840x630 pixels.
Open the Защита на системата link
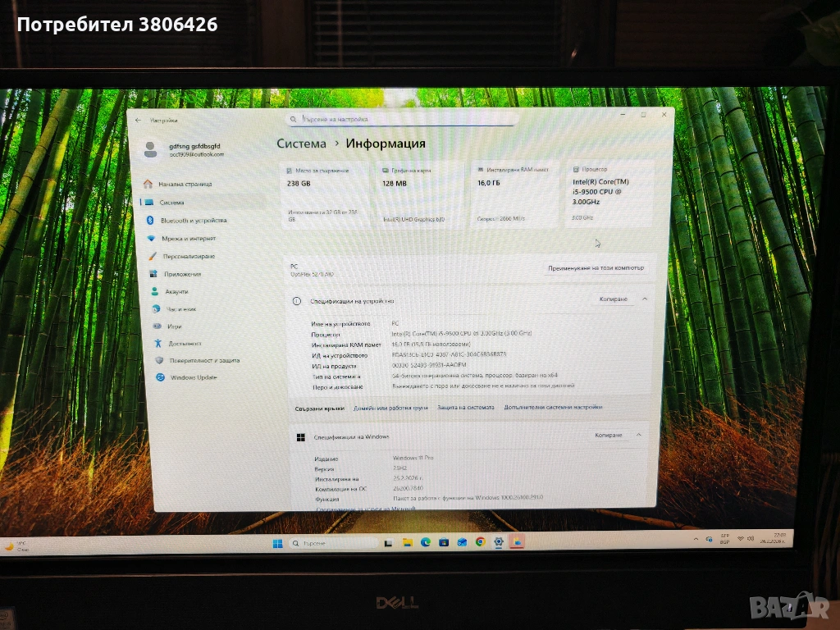(466, 407)
